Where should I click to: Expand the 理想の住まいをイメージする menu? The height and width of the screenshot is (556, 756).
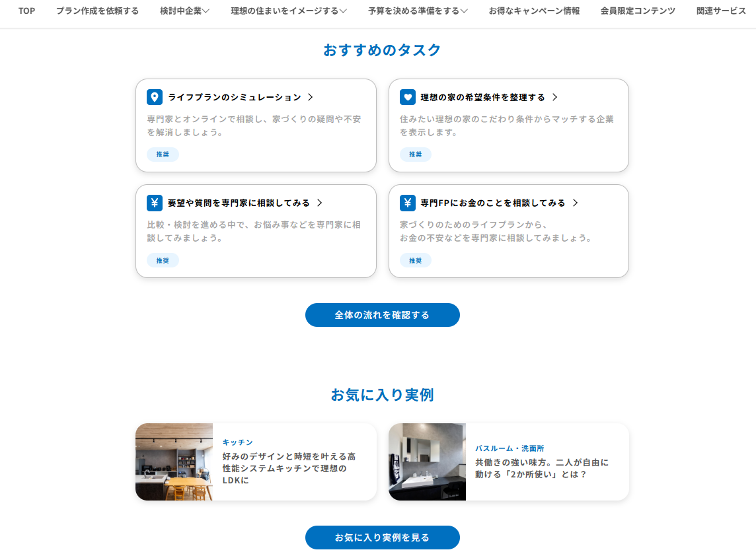tap(288, 11)
